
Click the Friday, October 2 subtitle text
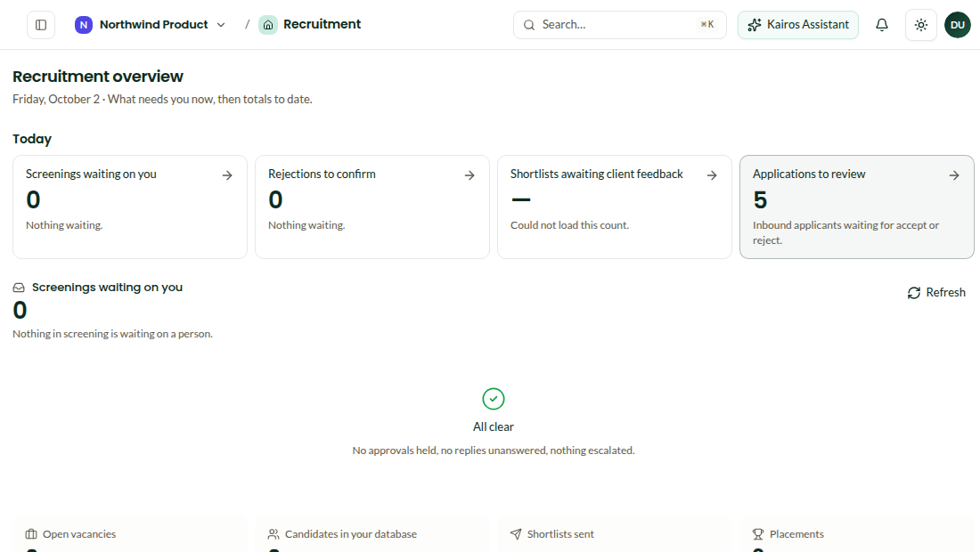tap(162, 100)
